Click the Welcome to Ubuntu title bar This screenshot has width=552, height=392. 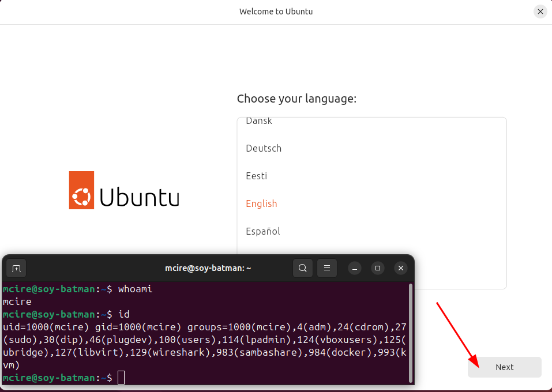pos(276,12)
